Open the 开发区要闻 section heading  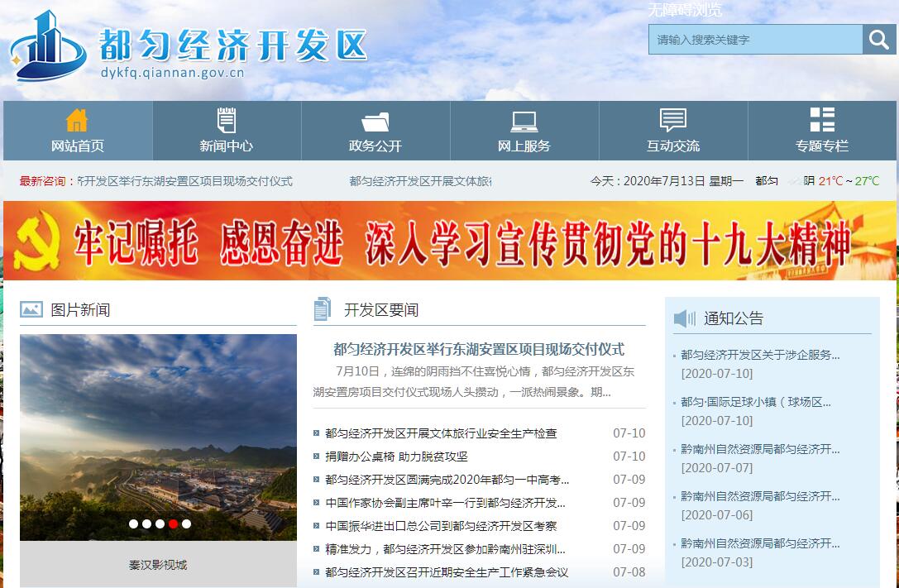[380, 310]
